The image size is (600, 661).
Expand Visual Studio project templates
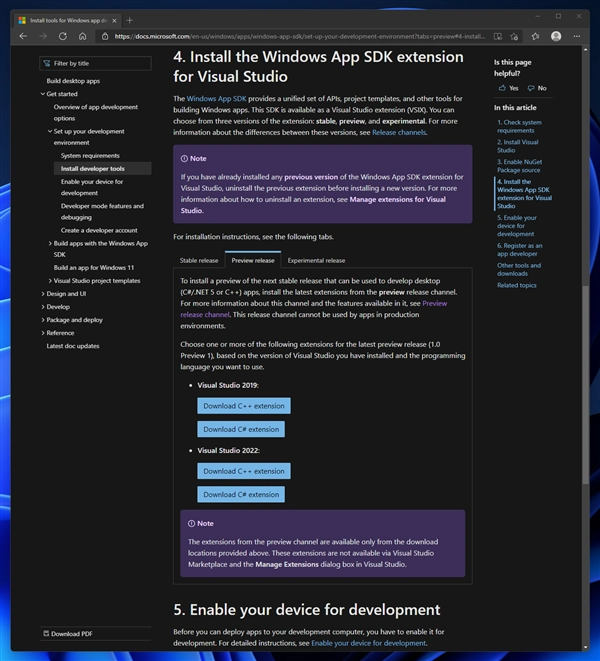[x=50, y=281]
